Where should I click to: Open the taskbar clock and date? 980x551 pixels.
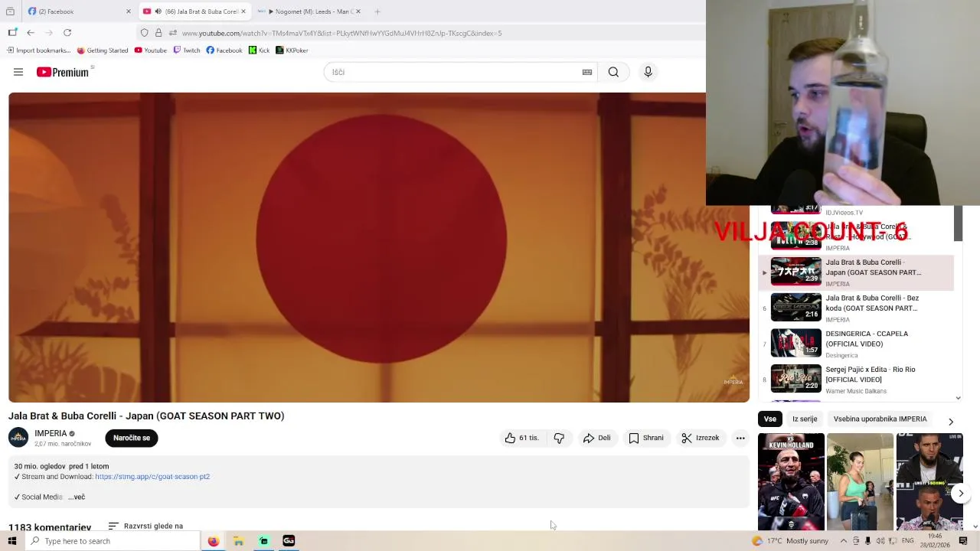936,541
